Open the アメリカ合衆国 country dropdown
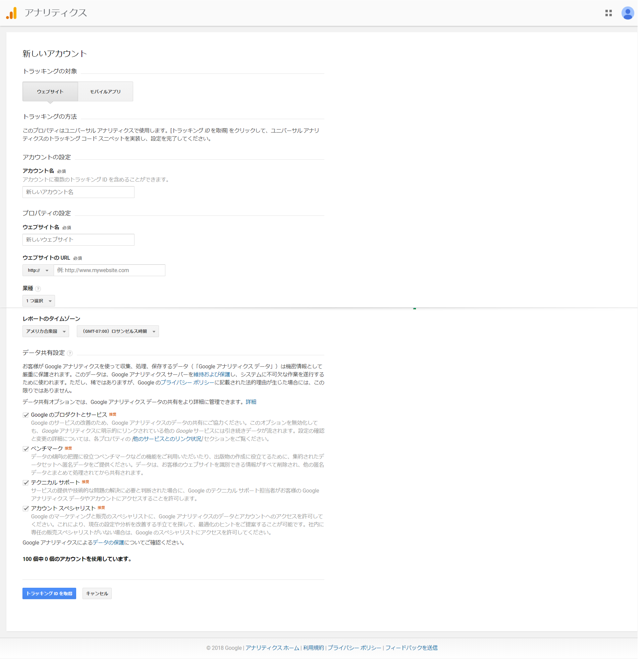 (46, 331)
